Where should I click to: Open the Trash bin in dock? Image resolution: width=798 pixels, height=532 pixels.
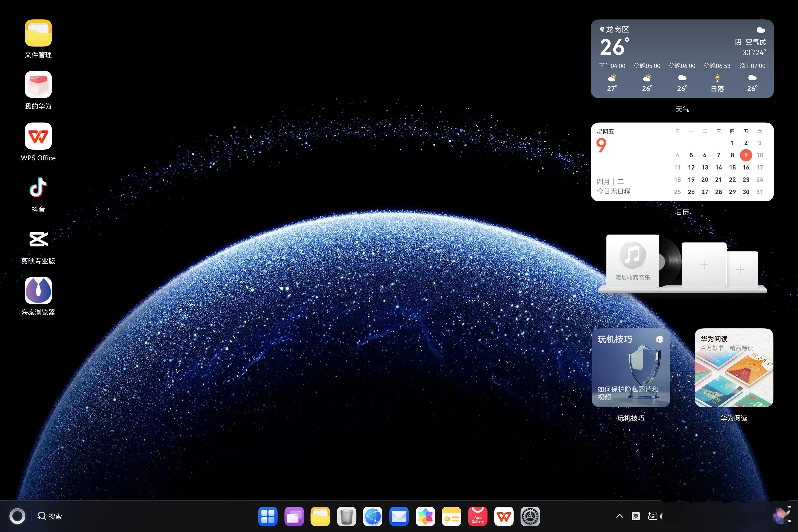(346, 516)
